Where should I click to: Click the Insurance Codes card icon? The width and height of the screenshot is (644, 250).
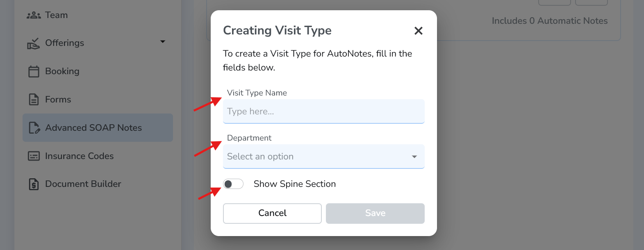(x=34, y=156)
